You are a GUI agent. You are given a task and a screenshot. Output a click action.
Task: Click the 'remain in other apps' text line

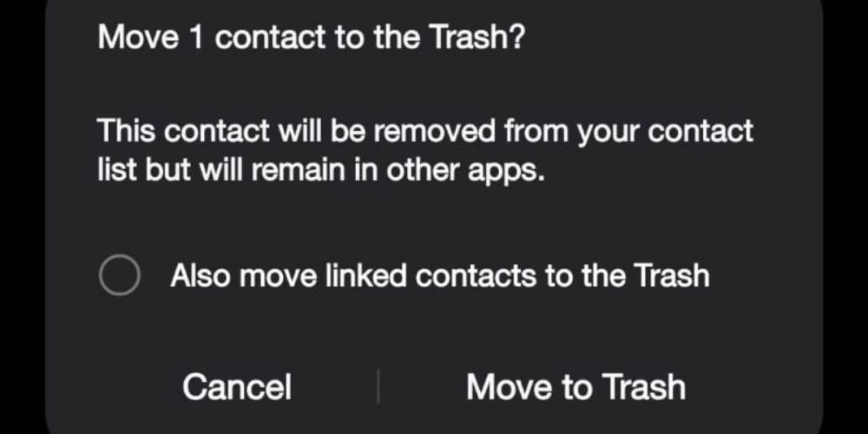tap(321, 170)
